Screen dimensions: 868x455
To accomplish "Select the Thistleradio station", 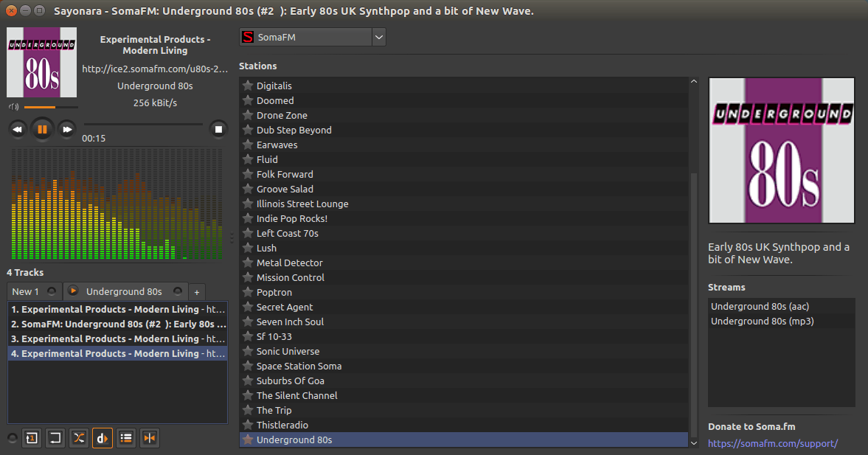I will [464, 425].
